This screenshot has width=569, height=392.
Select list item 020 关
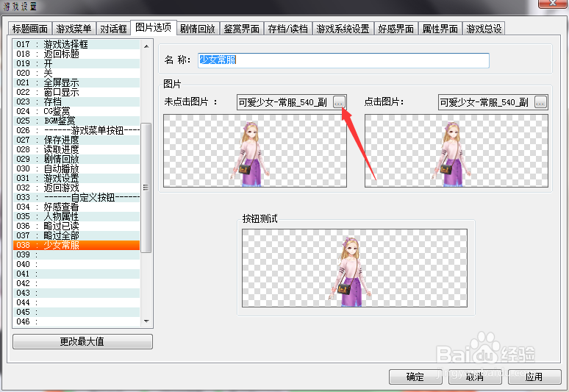pos(76,73)
